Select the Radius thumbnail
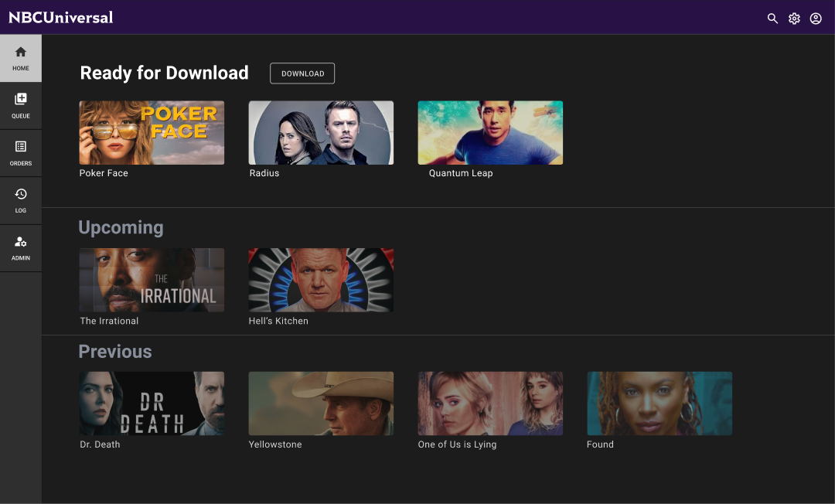Viewport: 835px width, 504px height. coord(321,132)
